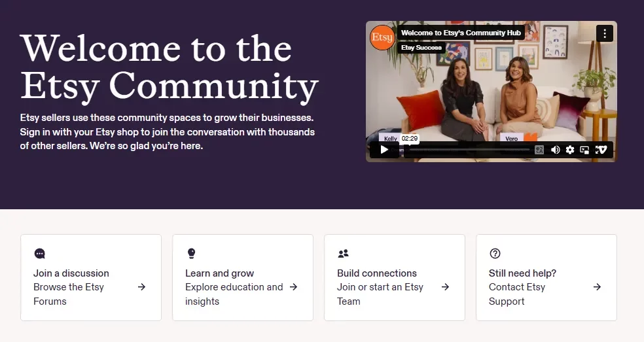Viewport: 644px width, 342px height.
Task: Play the Welcome to Etsy's Community Hub video
Action: click(384, 150)
